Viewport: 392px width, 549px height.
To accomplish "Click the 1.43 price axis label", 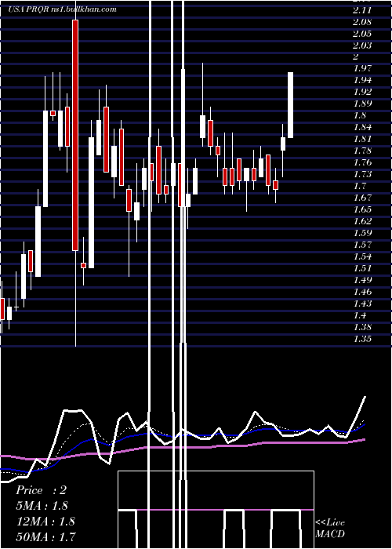I will tap(362, 304).
